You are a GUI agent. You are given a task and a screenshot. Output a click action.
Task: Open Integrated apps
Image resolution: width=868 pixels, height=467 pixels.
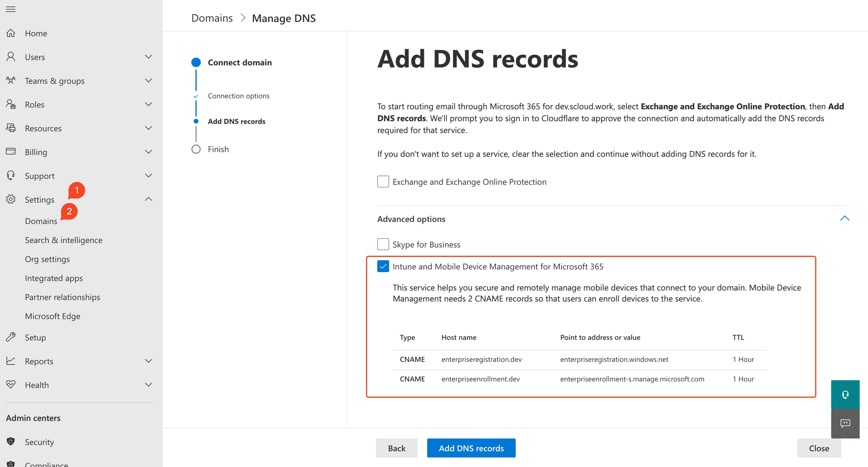tap(53, 278)
